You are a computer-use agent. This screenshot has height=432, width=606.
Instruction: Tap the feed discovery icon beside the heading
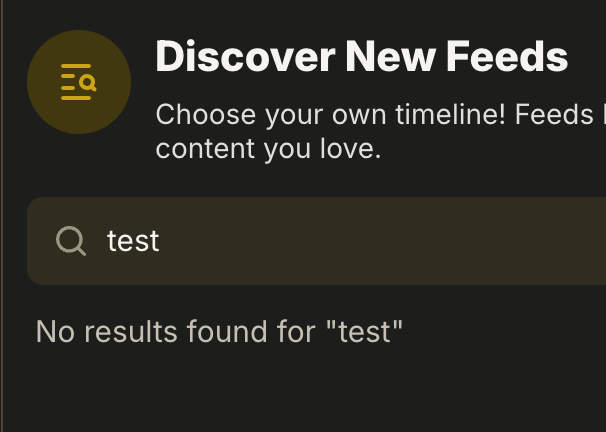79,82
